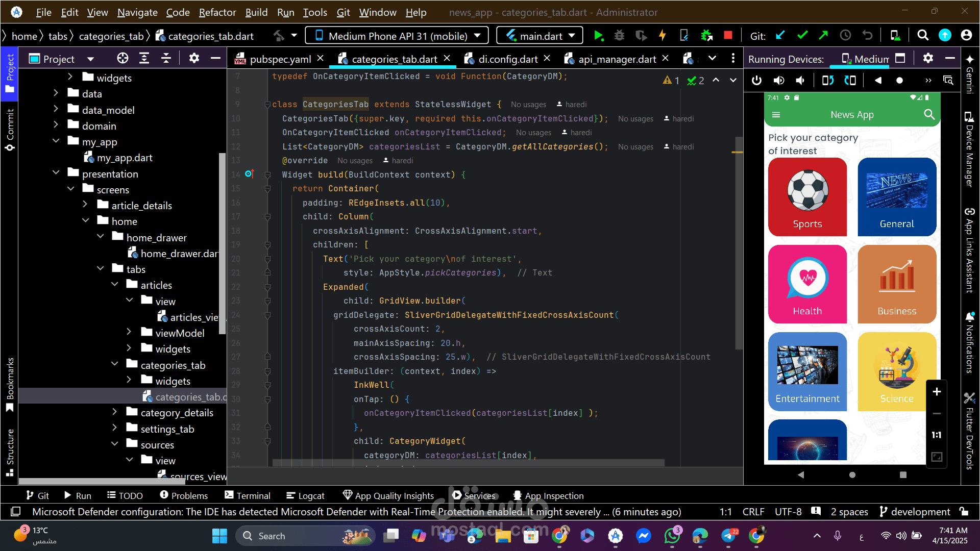Collapse the my_app folder
The image size is (980, 551).
(56, 141)
